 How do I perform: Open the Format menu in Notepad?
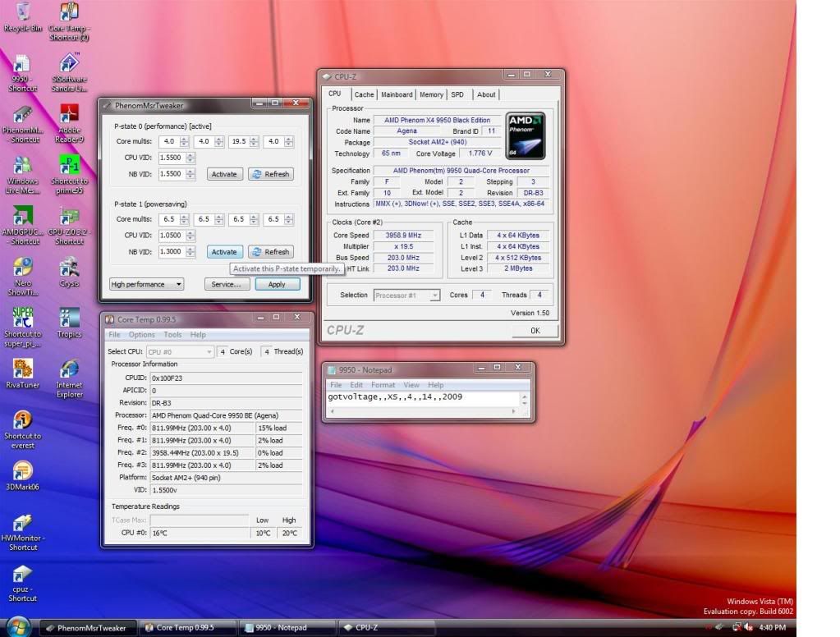pos(383,384)
